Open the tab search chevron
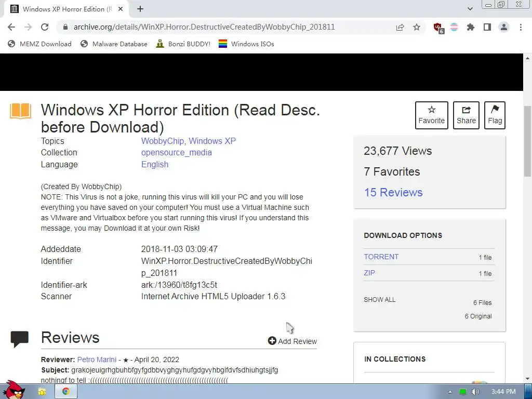The image size is (532, 399). 470,9
